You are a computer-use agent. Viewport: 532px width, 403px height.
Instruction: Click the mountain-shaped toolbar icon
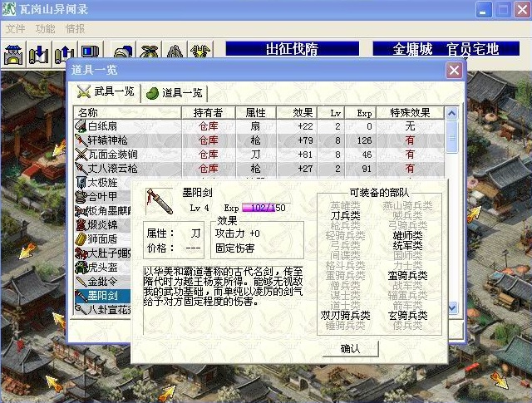click(x=175, y=54)
